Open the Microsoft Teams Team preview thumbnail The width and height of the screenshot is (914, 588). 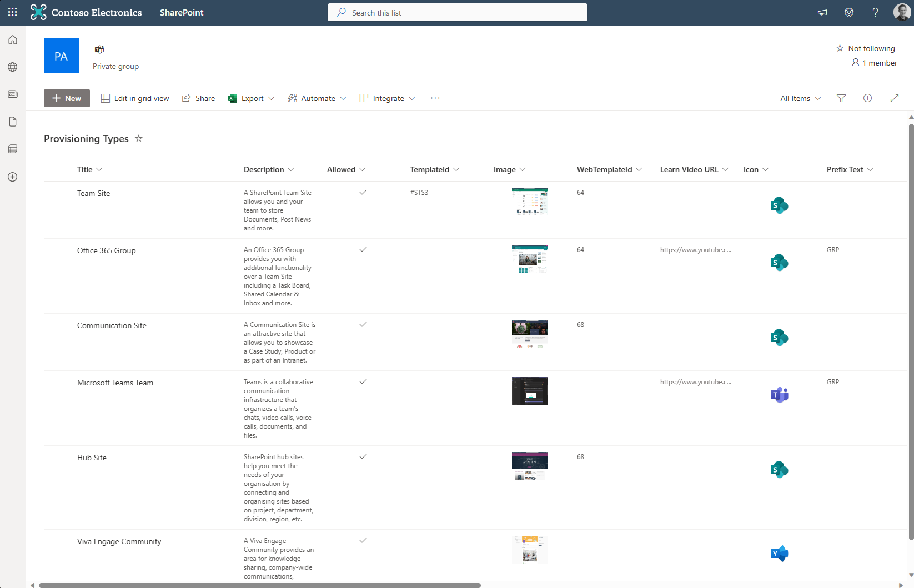point(530,391)
